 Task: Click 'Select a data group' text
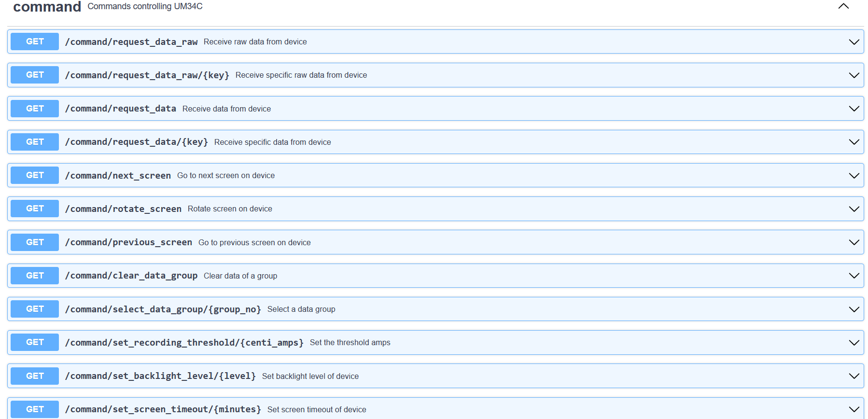301,309
